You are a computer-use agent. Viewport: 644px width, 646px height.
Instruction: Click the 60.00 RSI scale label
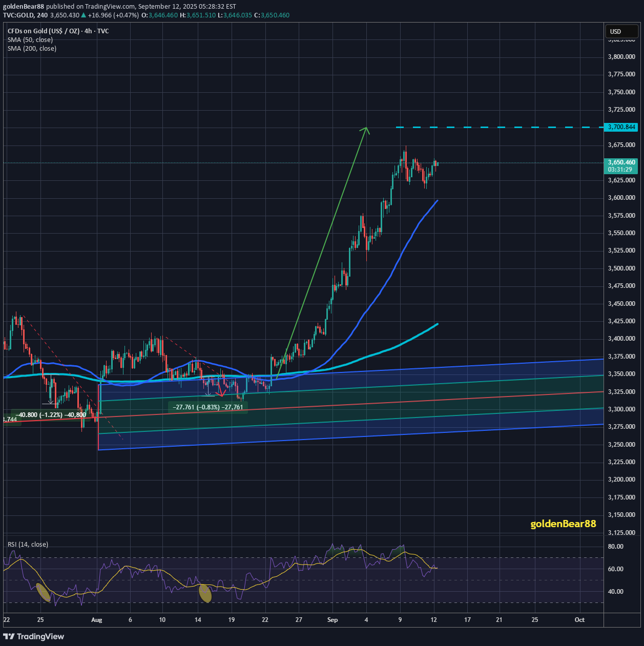615,569
